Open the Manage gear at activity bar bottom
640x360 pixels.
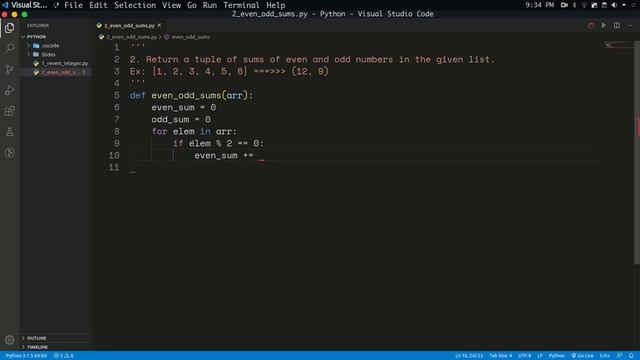pos(9,340)
